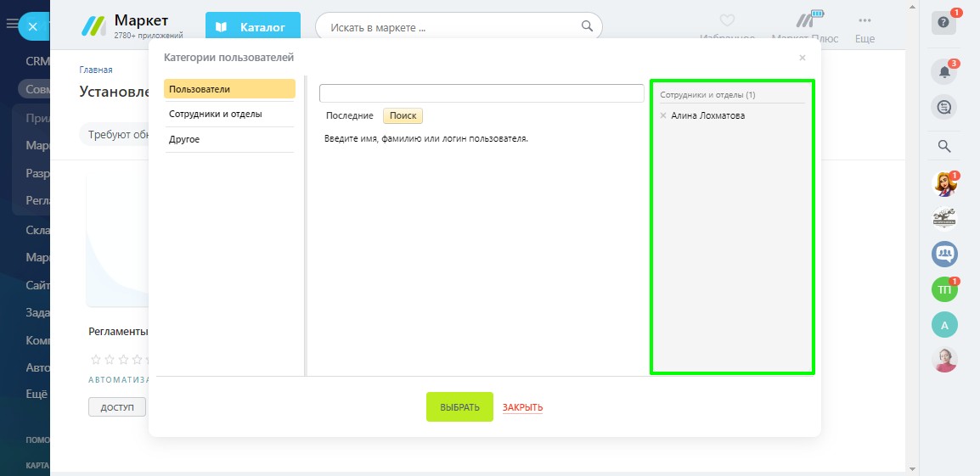980x476 pixels.
Task: Close the Категории пользователей dialog with X
Action: point(803,58)
